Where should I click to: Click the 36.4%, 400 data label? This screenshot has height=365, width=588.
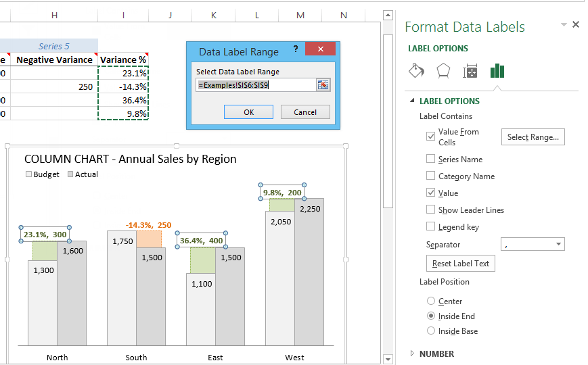202,240
